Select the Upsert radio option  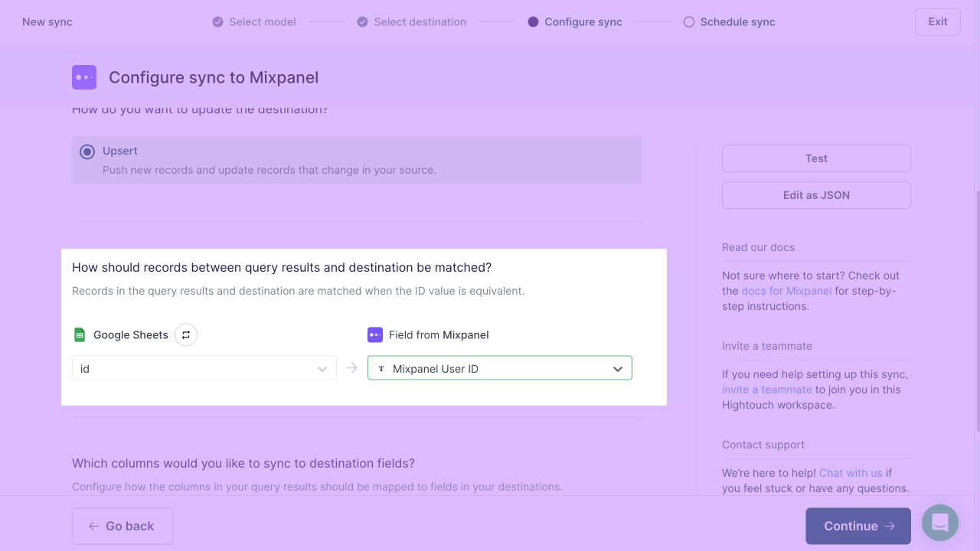[87, 152]
